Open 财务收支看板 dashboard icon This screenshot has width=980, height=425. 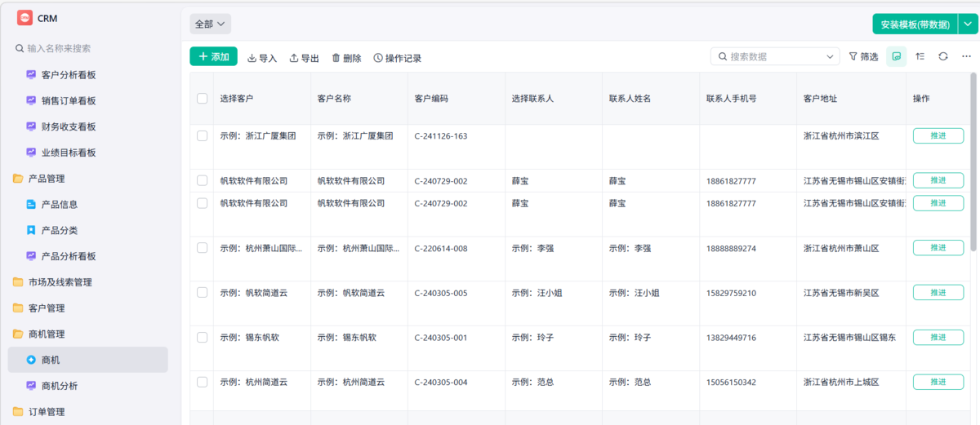31,126
